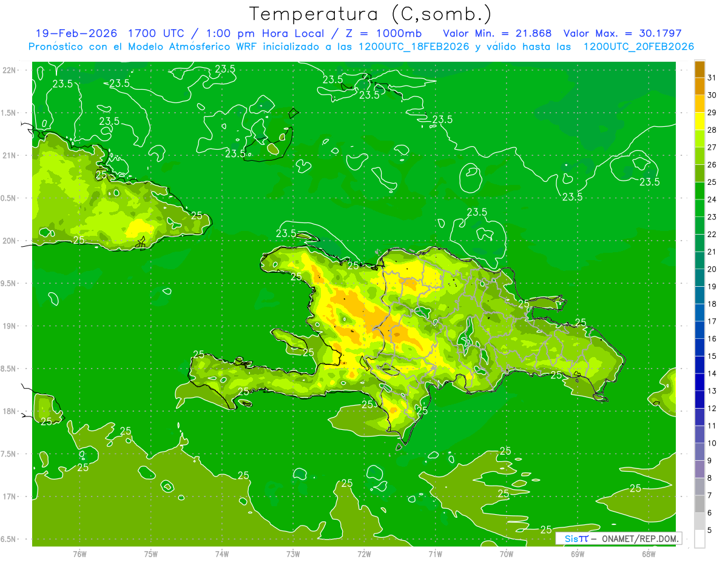
Task: Click the 69W longitude axis label
Action: point(578,554)
